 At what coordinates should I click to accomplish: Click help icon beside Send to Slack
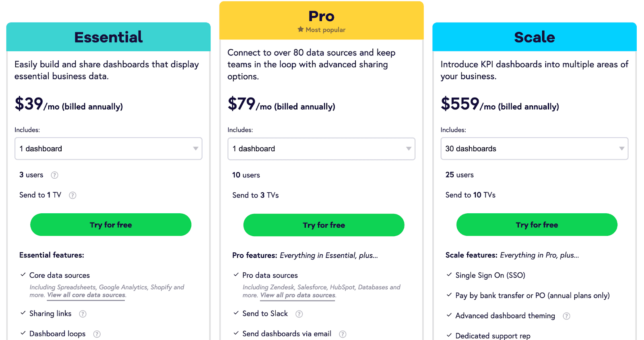[x=299, y=314]
